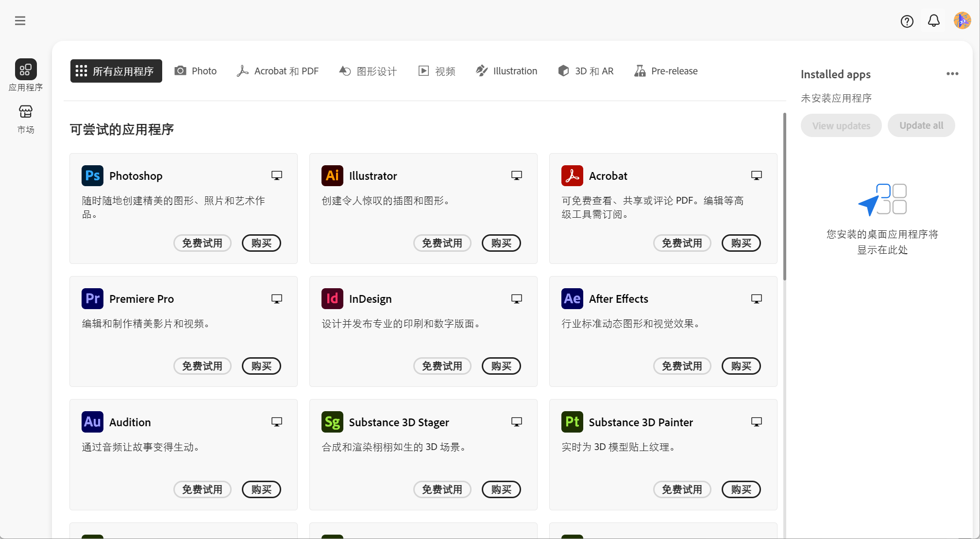Viewport: 980px width, 539px height.
Task: Click the 未安装应用程序 status text
Action: [836, 98]
